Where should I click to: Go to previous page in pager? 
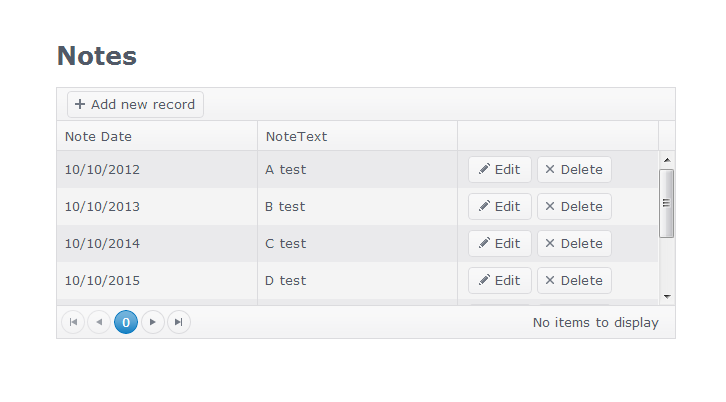click(99, 322)
